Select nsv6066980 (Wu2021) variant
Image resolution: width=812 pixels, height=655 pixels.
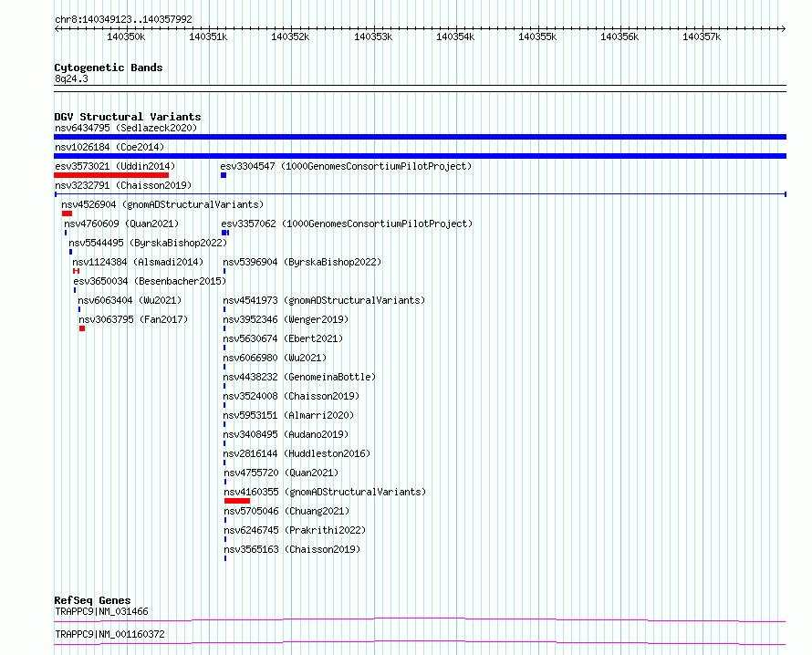[x=275, y=358]
